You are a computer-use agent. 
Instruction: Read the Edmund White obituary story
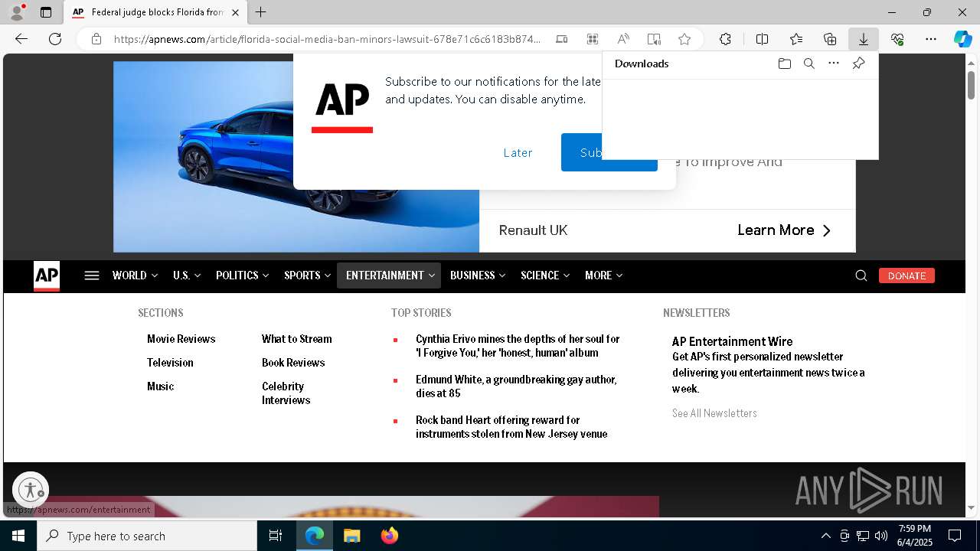[516, 386]
